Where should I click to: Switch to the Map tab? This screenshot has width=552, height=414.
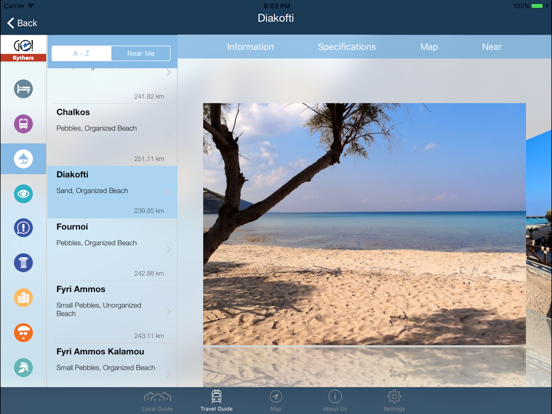[429, 47]
